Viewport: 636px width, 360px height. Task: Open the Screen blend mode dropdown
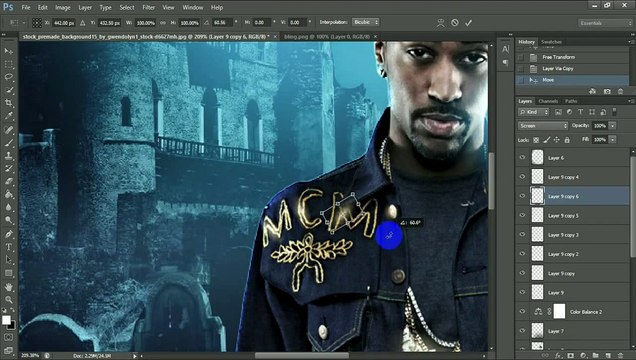pos(543,126)
